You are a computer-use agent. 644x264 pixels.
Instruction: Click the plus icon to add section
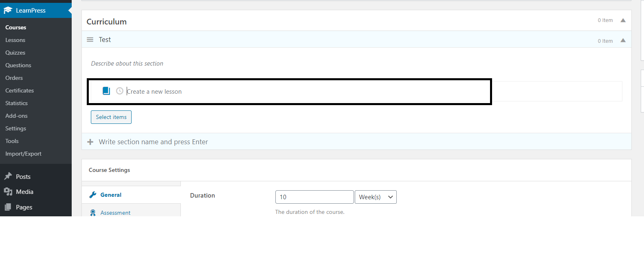90,142
